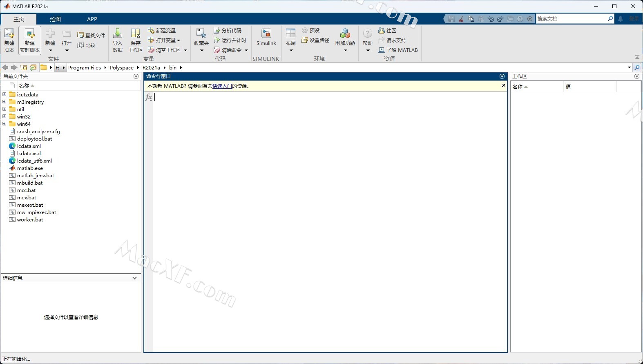Screen dimensions: 643x364
Task: Go back with the address bar back arrow
Action: coord(5,67)
